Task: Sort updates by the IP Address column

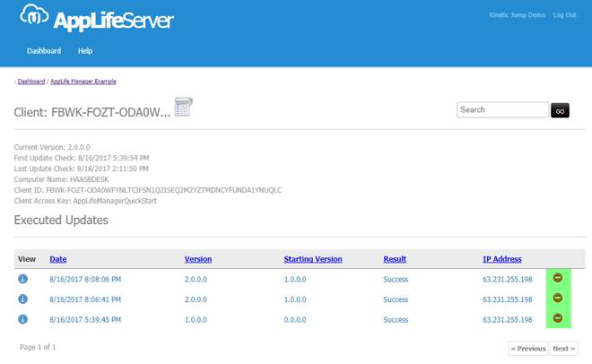Action: (502, 259)
